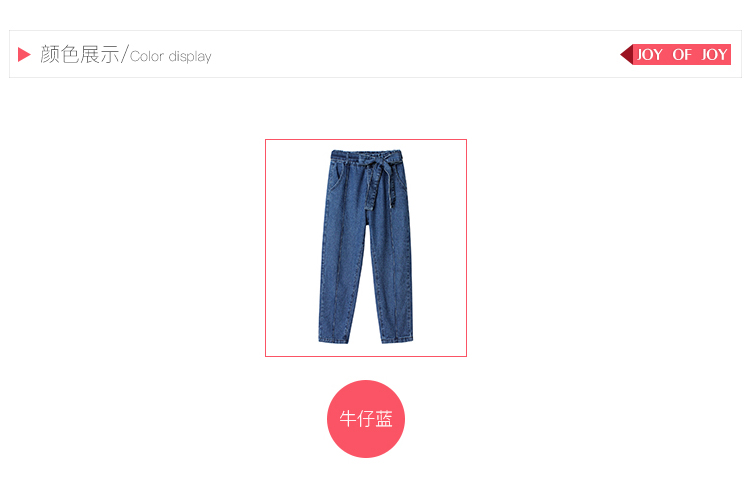Click the right leg hem of jeans
750x498 pixels.
tap(397, 339)
